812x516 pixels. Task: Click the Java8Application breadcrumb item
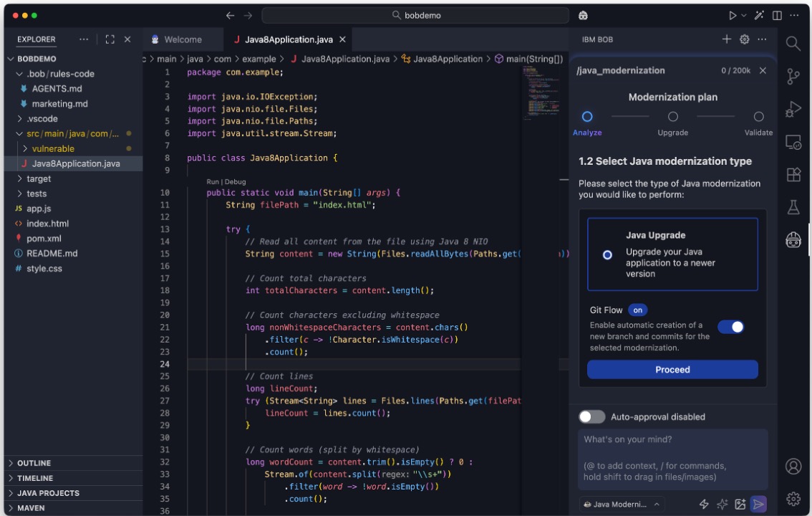click(442, 59)
